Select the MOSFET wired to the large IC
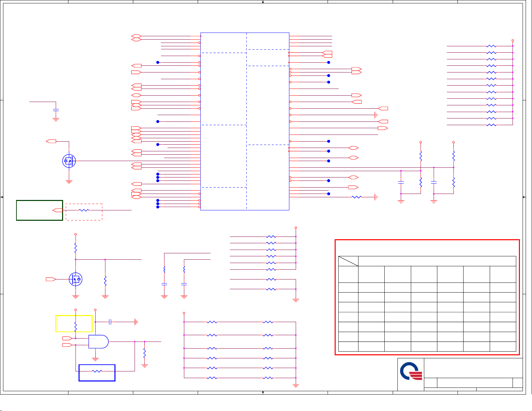The height and width of the screenshot is (411, 532). [69, 161]
